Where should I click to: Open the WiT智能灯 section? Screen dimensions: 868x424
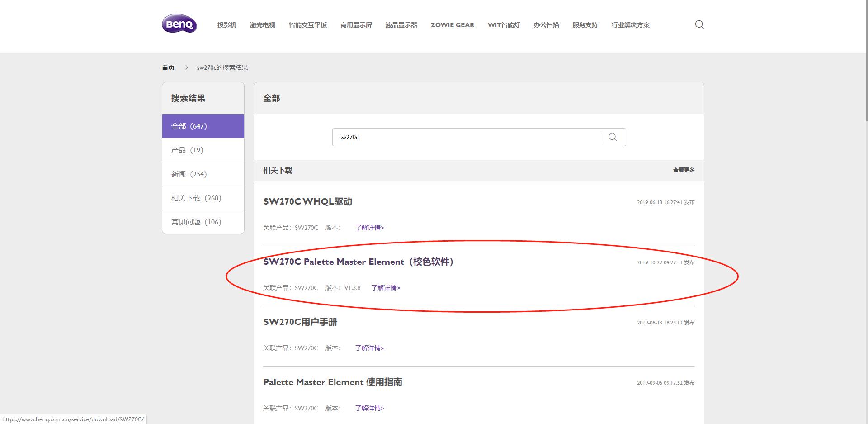pos(503,25)
